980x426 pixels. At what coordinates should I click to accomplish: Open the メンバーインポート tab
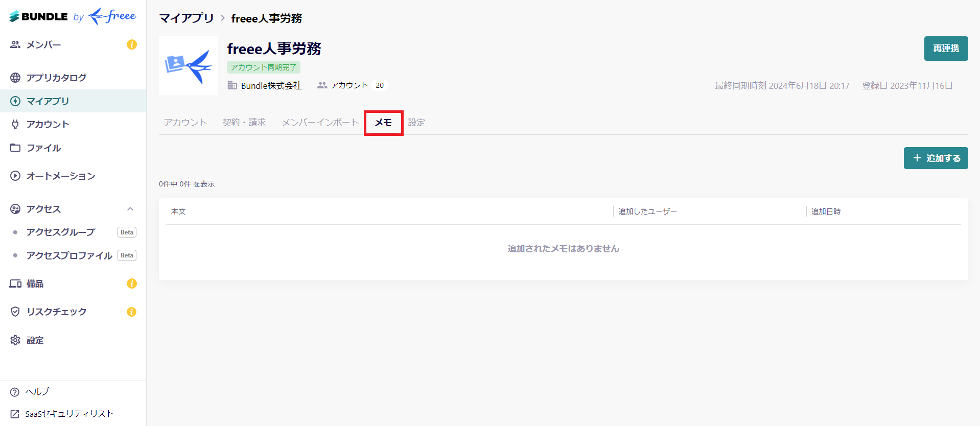point(320,123)
